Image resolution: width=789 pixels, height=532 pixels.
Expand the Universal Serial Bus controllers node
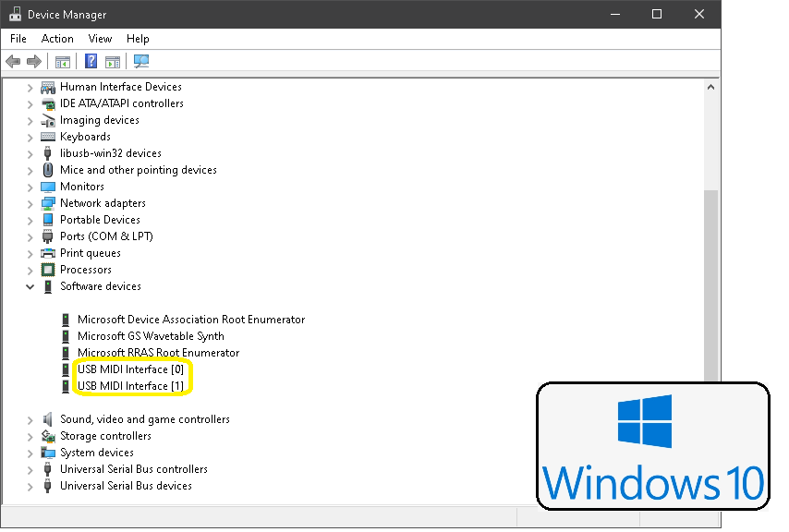click(x=30, y=469)
